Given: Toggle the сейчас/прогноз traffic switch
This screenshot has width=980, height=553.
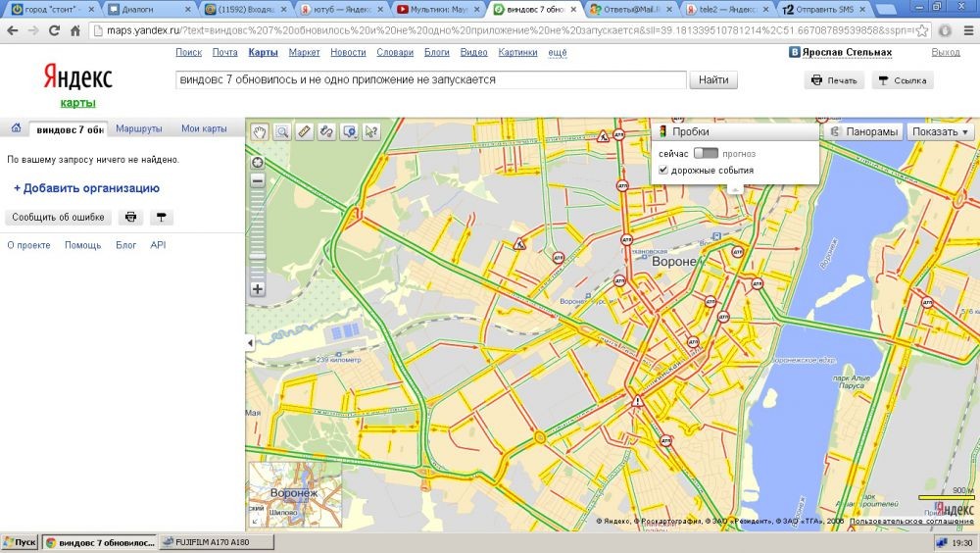Looking at the screenshot, I should [705, 153].
